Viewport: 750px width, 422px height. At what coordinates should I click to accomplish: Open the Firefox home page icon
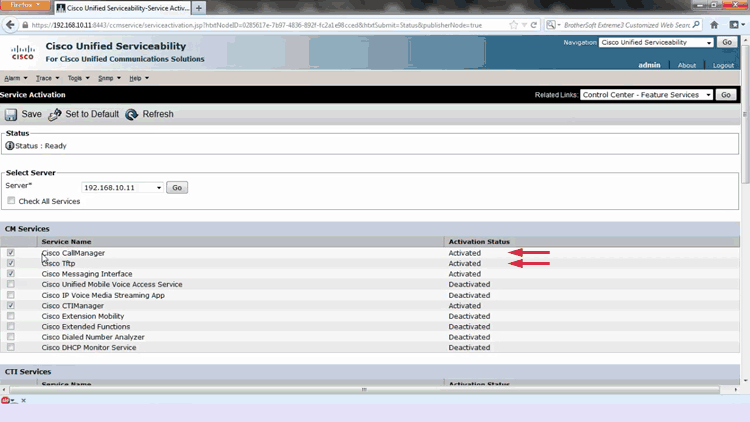tap(714, 25)
